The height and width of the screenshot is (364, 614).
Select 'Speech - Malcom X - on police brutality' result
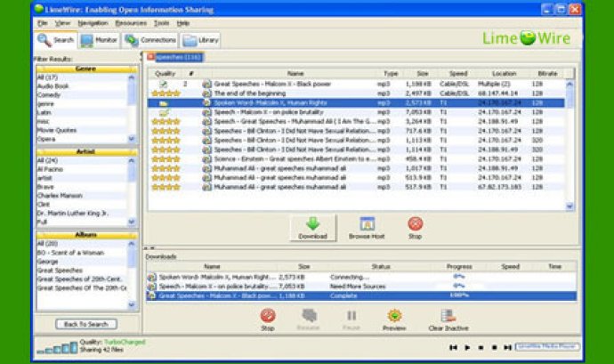(x=356, y=112)
